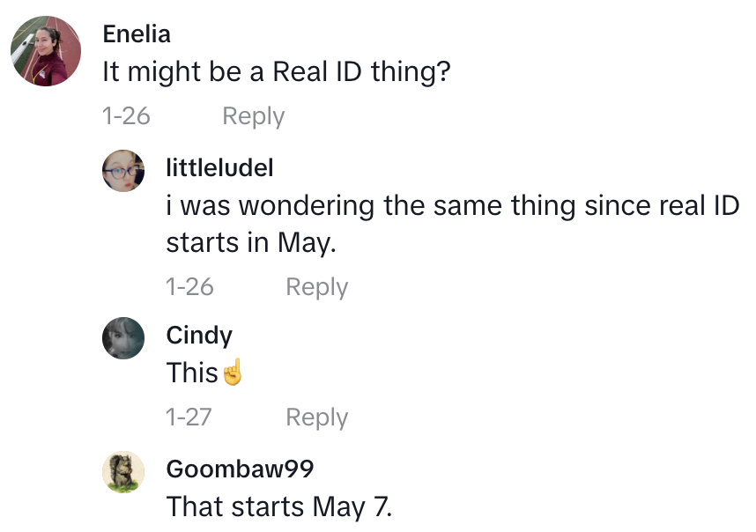
Task: Click the 1-26 date under littleludel's reply
Action: [189, 287]
